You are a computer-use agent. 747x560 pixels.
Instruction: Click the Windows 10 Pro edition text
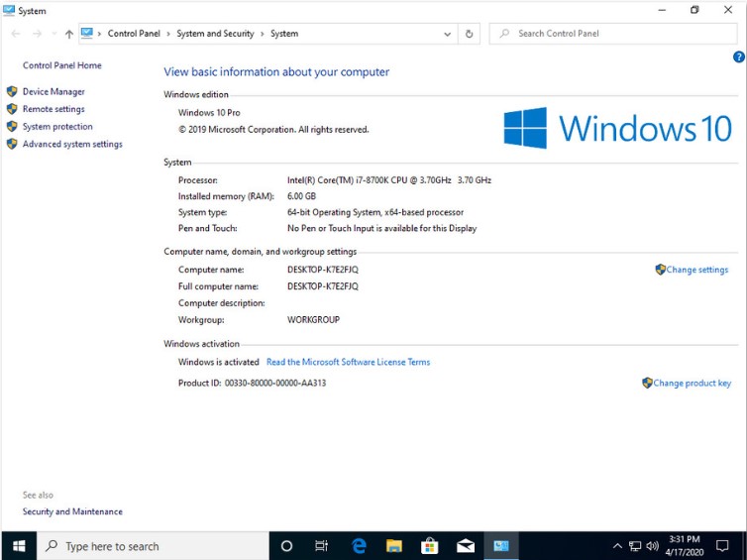[209, 113]
